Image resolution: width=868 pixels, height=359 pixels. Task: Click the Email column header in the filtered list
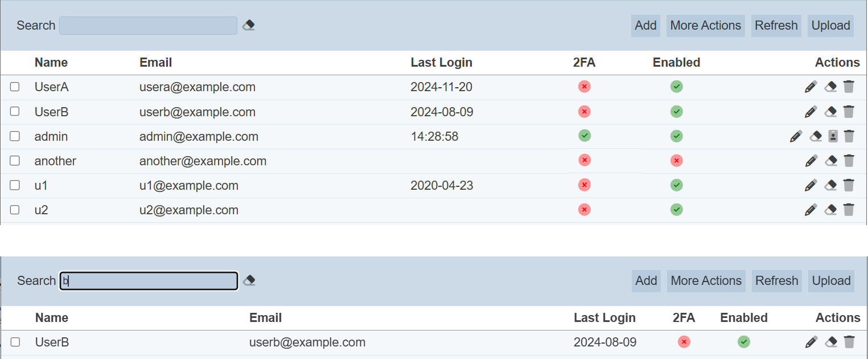tap(265, 317)
